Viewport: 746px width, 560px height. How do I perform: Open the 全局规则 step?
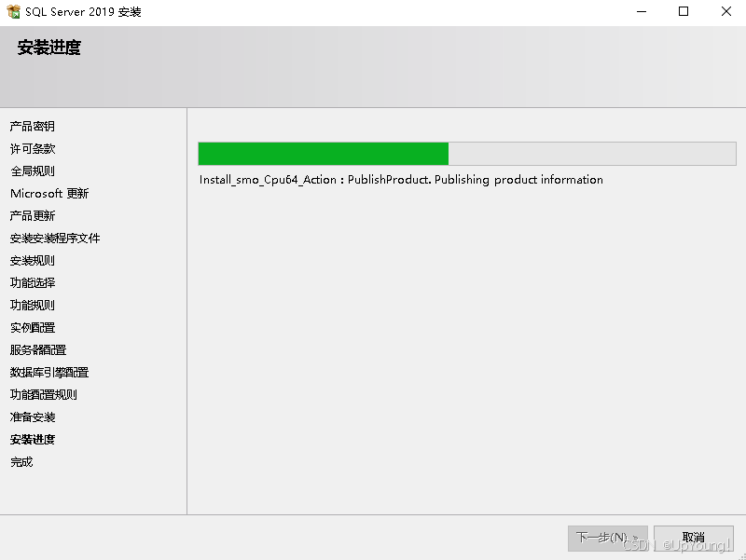tap(33, 171)
